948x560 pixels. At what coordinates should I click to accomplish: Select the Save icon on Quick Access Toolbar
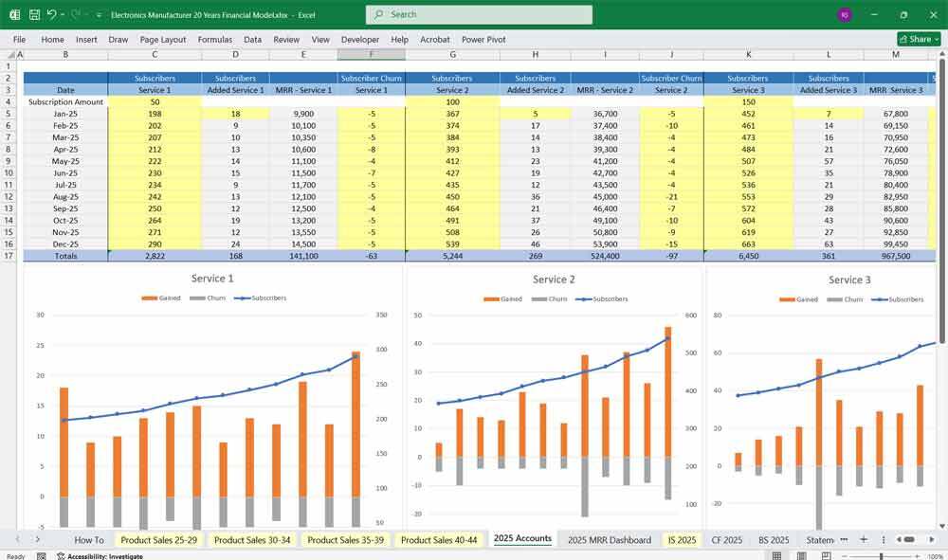coord(34,15)
